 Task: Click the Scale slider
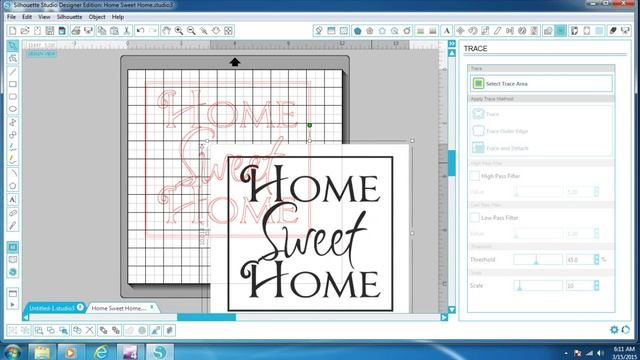[x=538, y=285]
